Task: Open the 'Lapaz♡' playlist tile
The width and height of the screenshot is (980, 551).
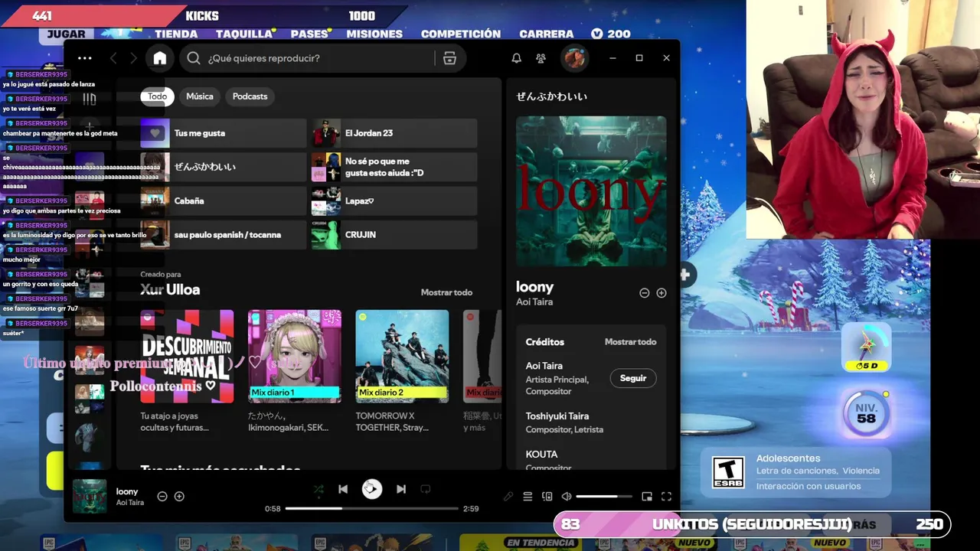Action: tap(394, 201)
